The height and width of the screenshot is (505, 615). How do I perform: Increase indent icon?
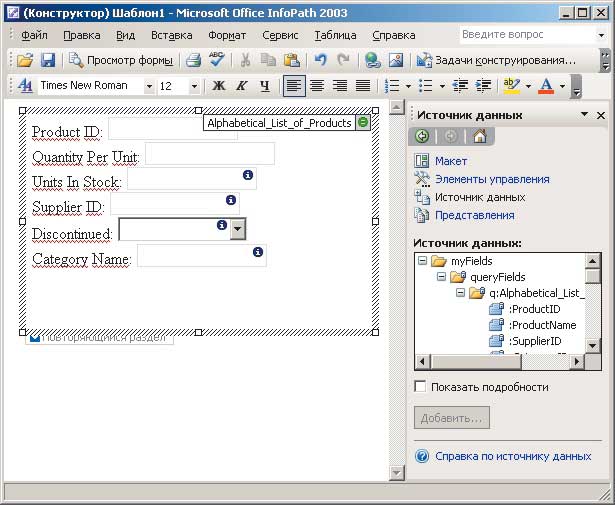(483, 85)
